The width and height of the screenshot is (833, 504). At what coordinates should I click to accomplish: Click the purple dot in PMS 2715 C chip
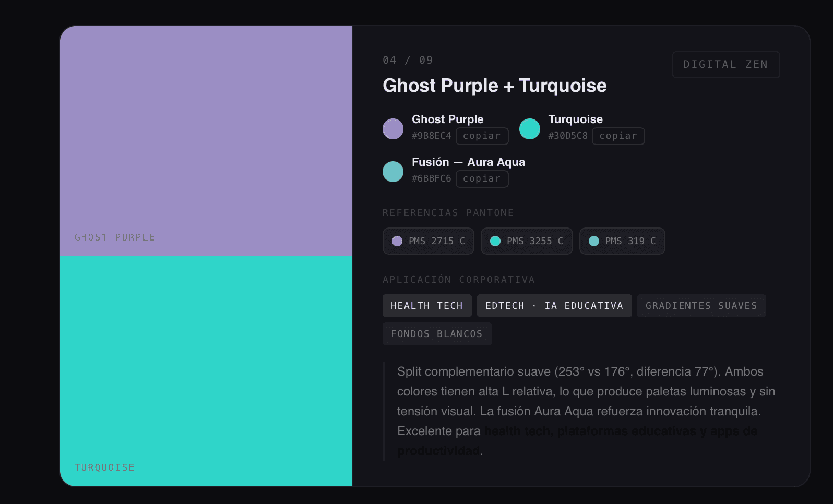point(397,241)
